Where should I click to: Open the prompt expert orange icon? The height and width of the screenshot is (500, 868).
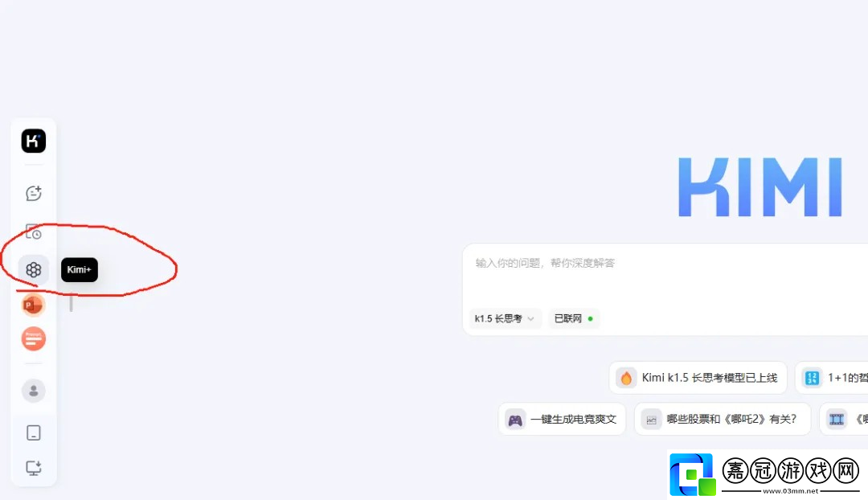[x=33, y=339]
